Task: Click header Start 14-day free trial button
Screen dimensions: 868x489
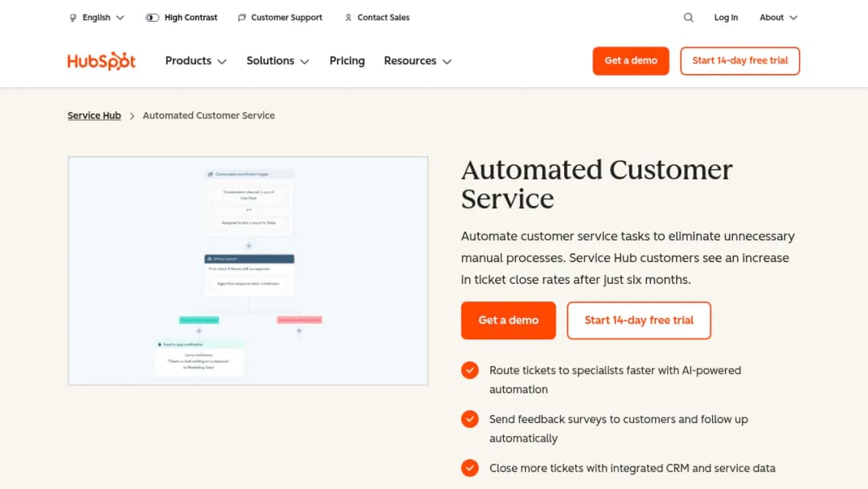Action: click(739, 61)
